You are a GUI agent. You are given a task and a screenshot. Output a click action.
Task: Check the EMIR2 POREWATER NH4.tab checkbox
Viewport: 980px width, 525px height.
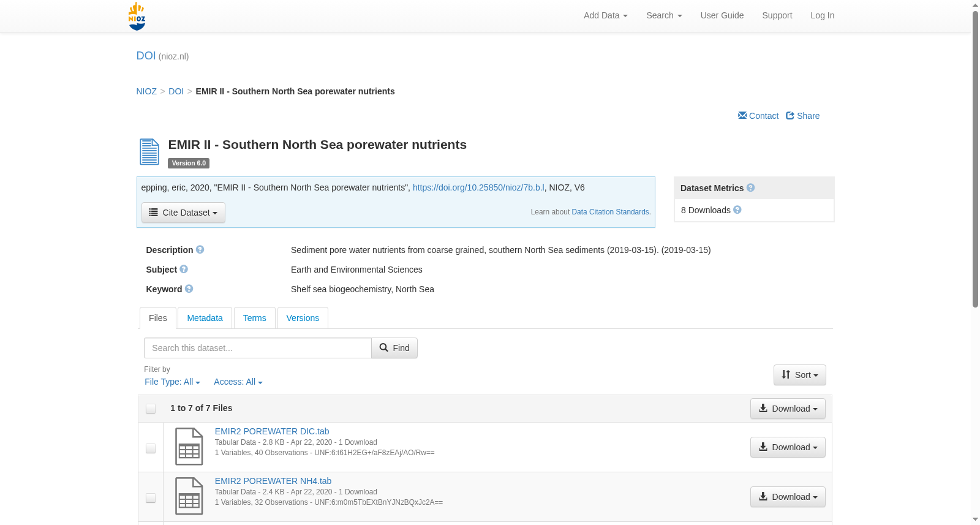(x=151, y=498)
